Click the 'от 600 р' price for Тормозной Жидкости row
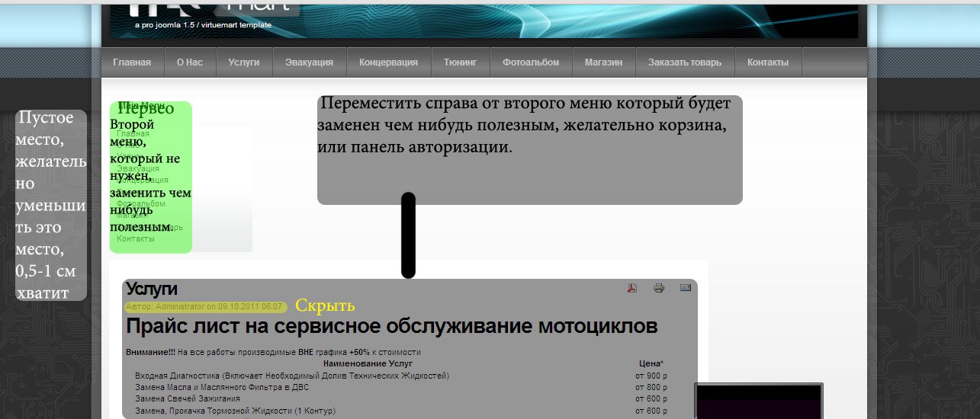980x419 pixels. pos(651,411)
